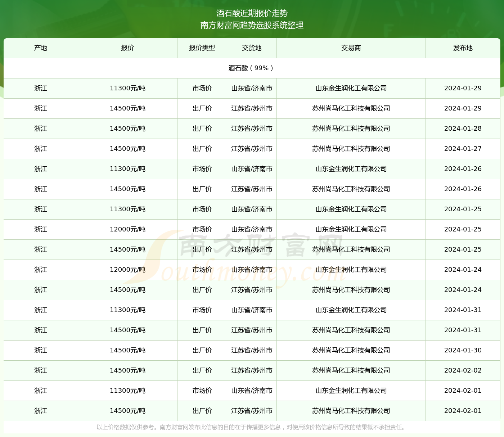
Task: Click 11300元/吨 in the 2024-01-26 row
Action: point(127,169)
